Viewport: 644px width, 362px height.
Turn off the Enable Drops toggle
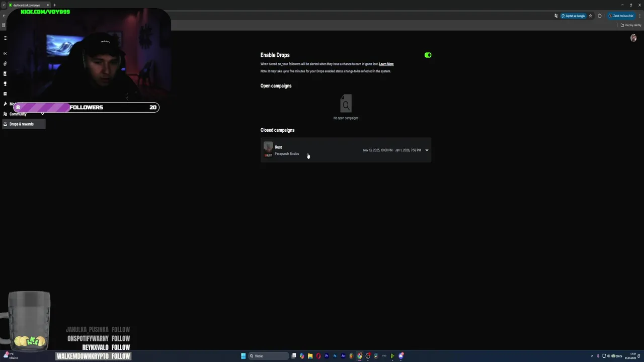(x=428, y=55)
